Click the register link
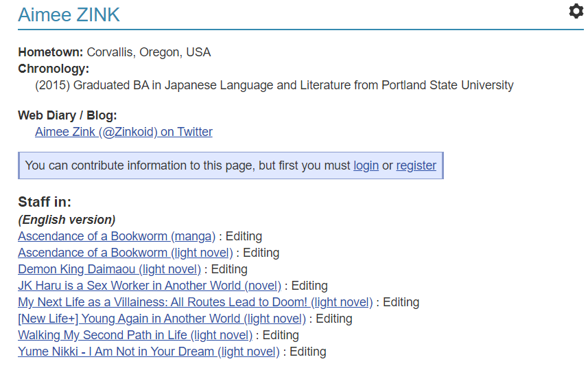The height and width of the screenshot is (366, 588). click(x=416, y=165)
